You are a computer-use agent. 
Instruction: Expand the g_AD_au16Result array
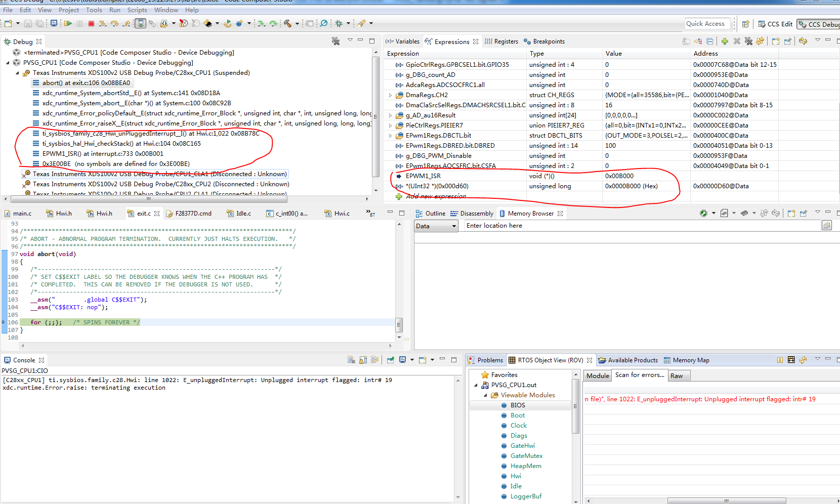coord(390,115)
